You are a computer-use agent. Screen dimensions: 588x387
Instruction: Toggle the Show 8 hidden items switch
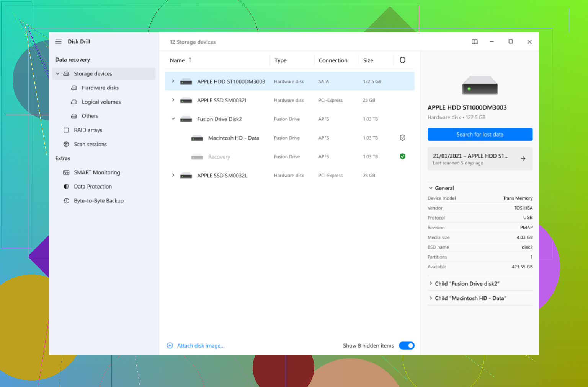(x=407, y=346)
